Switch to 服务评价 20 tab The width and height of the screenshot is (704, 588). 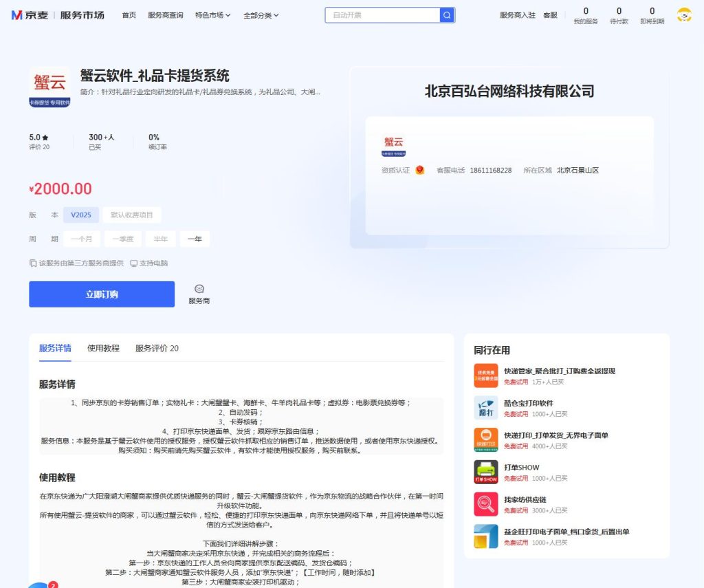[x=157, y=348]
